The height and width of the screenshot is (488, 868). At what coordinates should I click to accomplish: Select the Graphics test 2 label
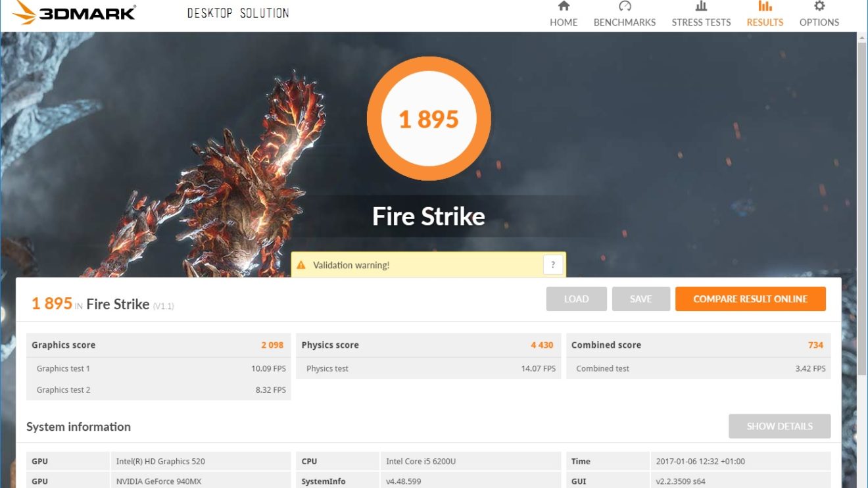tap(63, 389)
